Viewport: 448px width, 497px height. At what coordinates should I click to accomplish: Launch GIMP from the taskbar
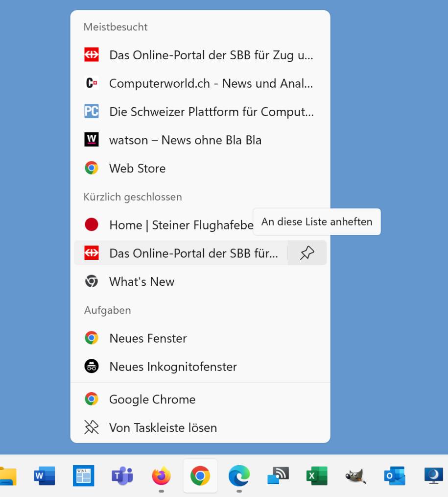click(355, 475)
